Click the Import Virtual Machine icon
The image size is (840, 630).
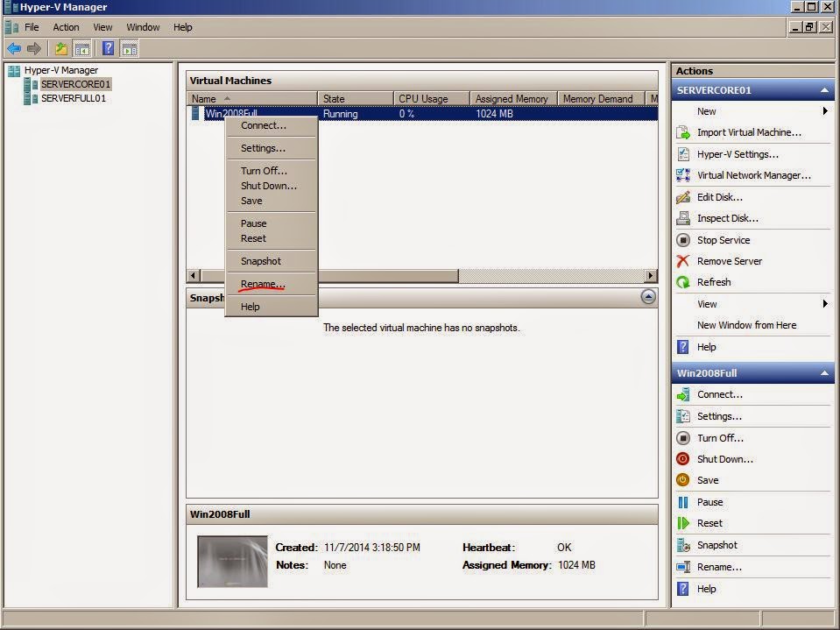pyautogui.click(x=683, y=132)
